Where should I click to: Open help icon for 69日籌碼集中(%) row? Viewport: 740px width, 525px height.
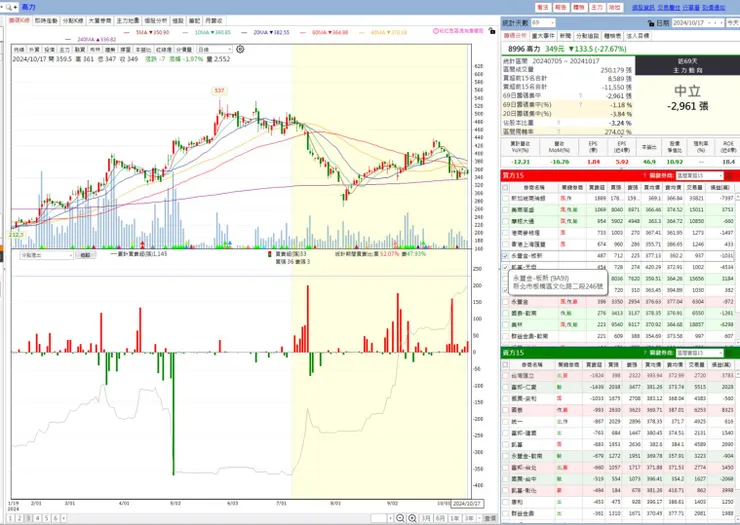click(x=580, y=105)
